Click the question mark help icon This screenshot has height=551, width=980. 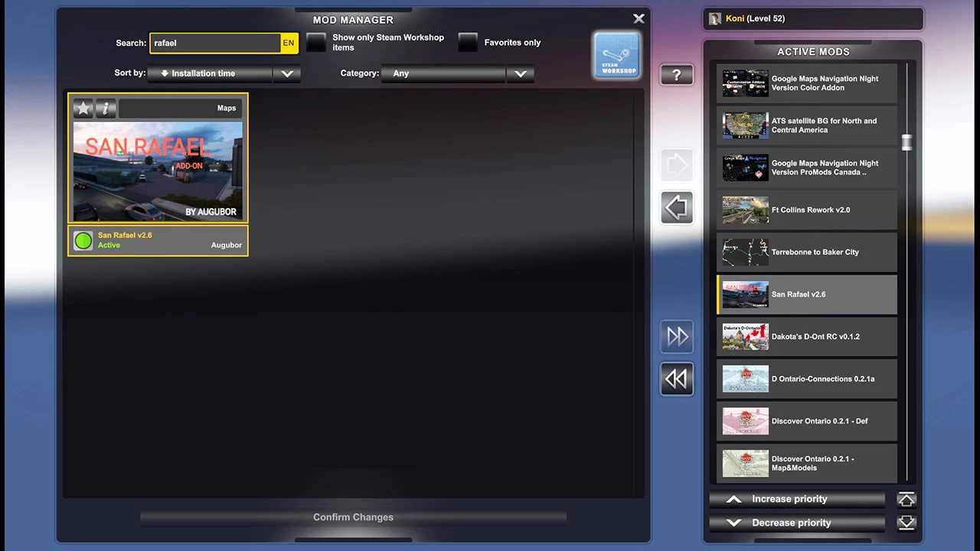[677, 75]
